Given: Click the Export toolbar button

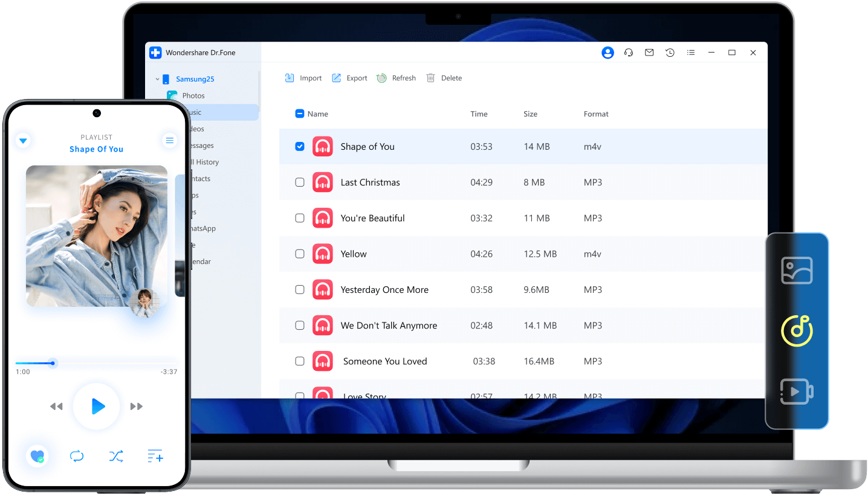Looking at the screenshot, I should click(x=349, y=78).
